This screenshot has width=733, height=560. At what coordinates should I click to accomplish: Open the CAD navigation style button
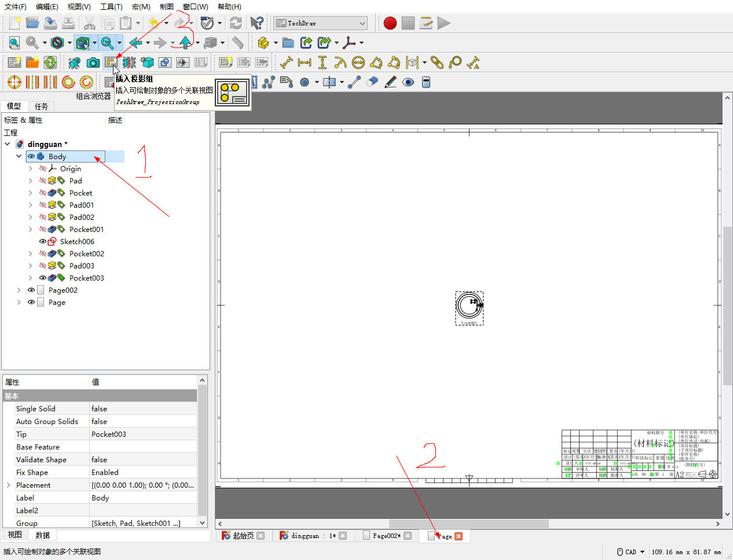(x=631, y=552)
